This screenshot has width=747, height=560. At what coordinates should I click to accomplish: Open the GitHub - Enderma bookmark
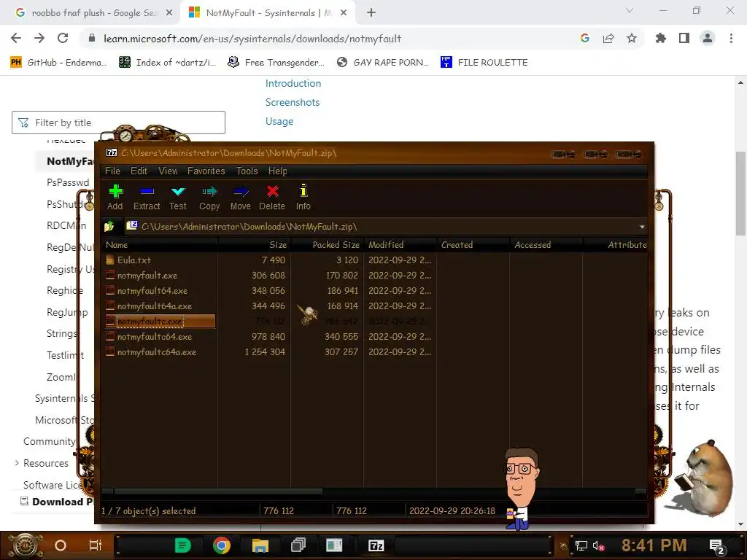point(58,63)
